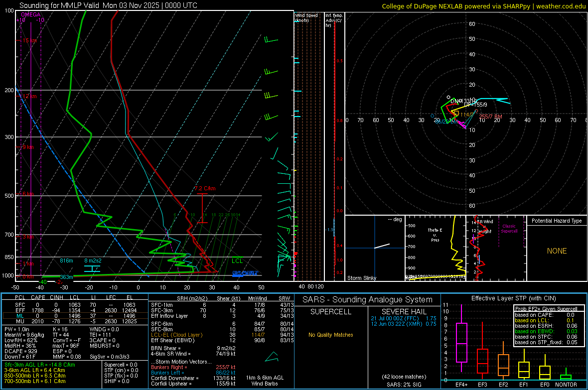Click the '255/7 RM' hodograph label
Viewport: 588px width, 390px height.
click(x=490, y=117)
